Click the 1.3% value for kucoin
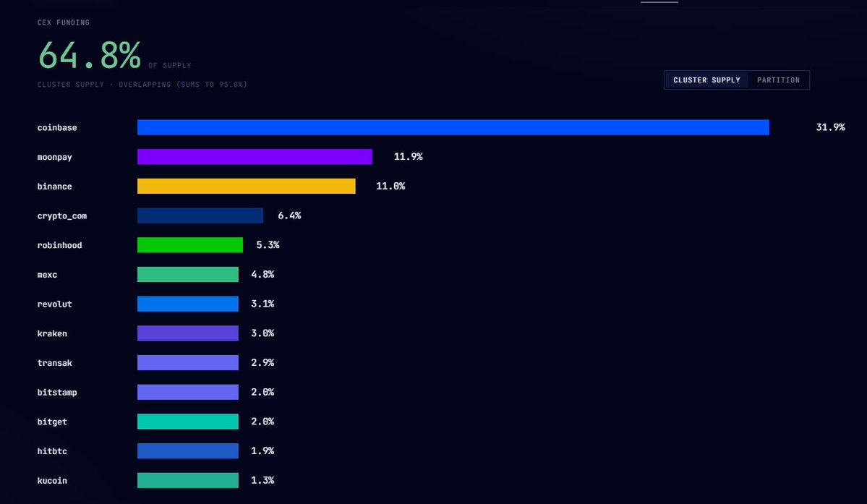The height and width of the screenshot is (504, 867). point(262,480)
